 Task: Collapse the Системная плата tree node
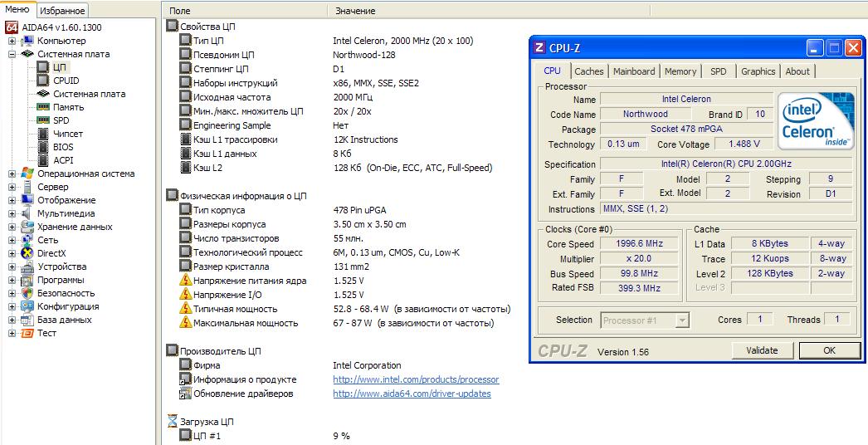12,54
